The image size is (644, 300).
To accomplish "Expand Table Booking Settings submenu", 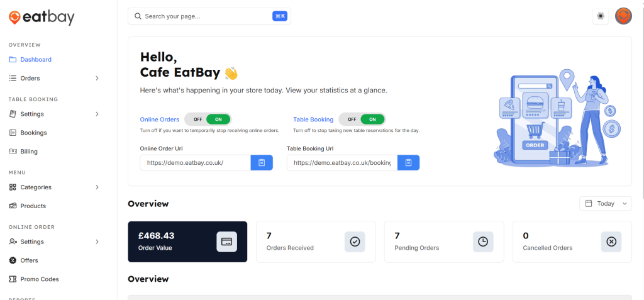I will (x=97, y=114).
